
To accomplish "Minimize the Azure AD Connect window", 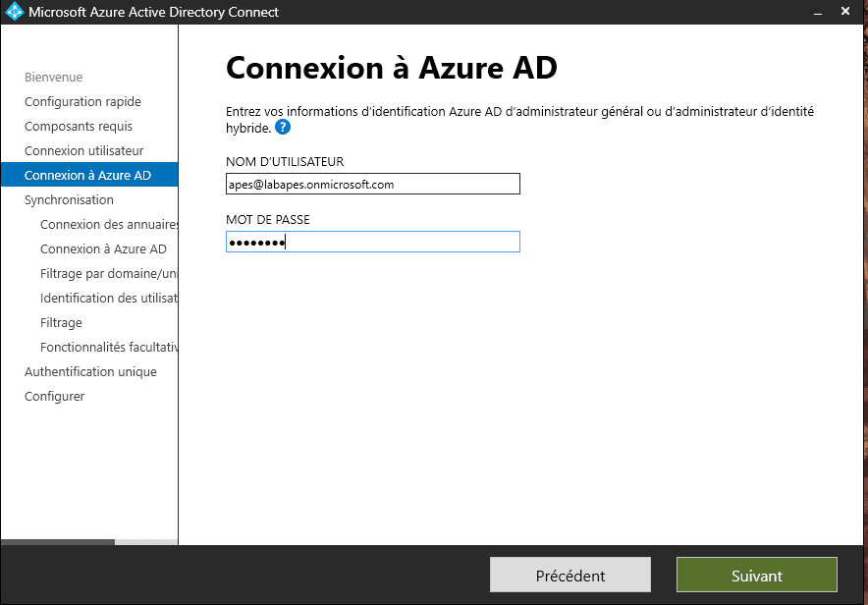I will point(817,13).
